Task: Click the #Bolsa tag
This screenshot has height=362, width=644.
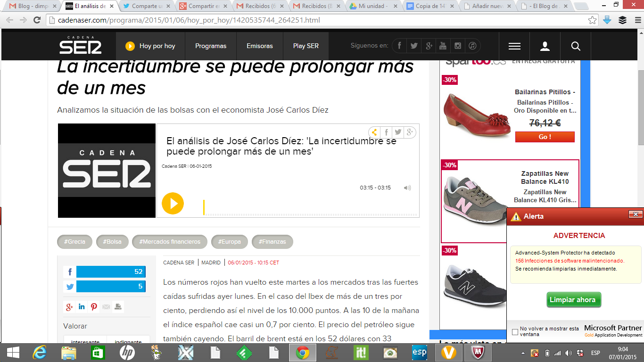Action: coord(112,242)
